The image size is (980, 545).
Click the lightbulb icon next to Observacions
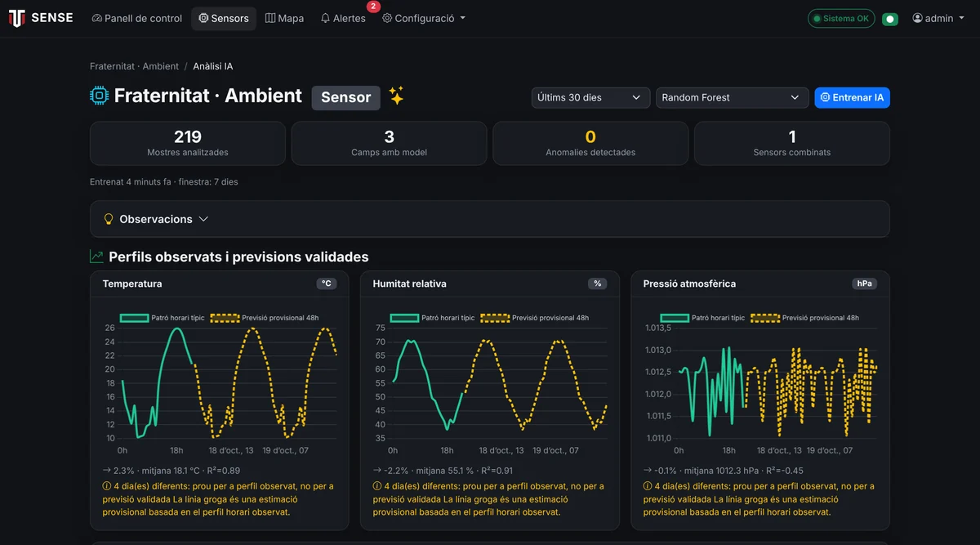pyautogui.click(x=109, y=219)
